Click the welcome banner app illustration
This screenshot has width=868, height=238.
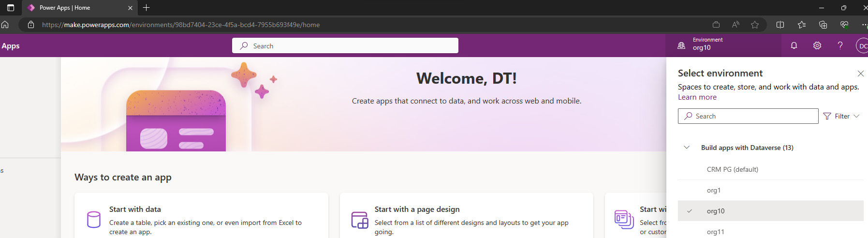(176, 120)
